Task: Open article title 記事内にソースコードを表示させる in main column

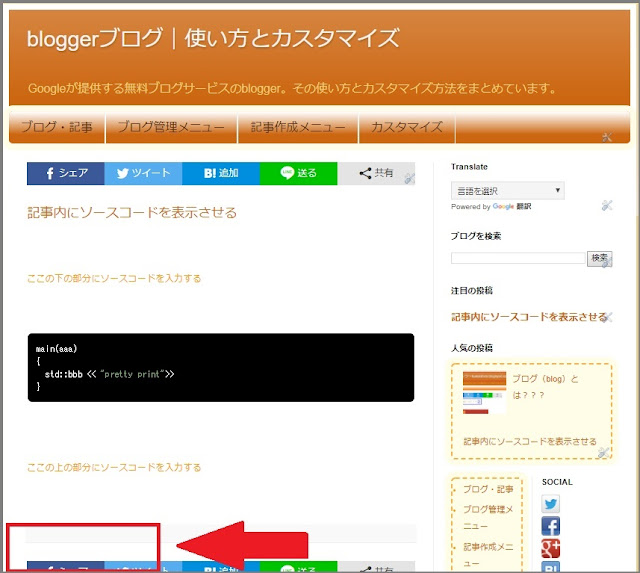Action: point(132,213)
